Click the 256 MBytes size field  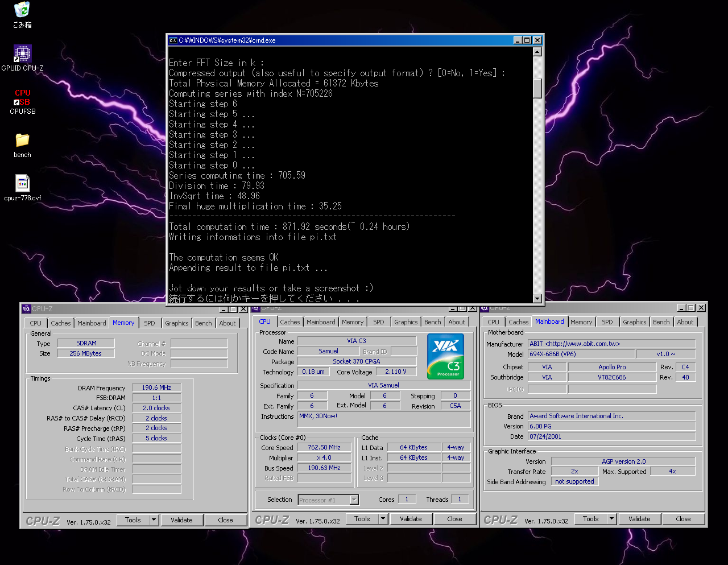[86, 353]
